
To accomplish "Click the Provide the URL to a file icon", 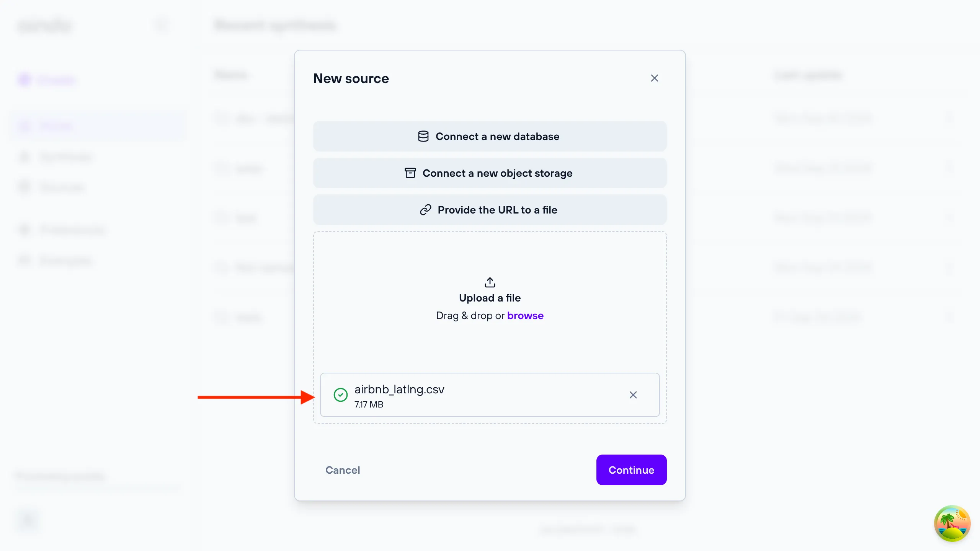I will (x=425, y=209).
